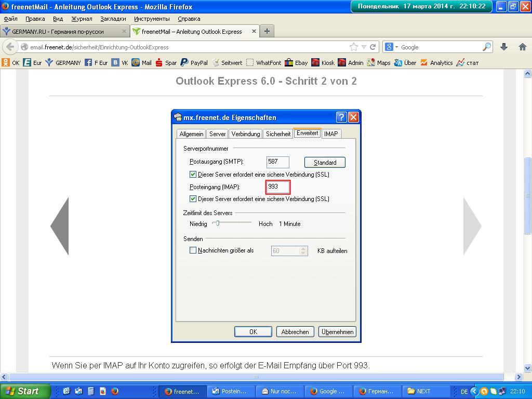Toggle SSL checkbox under Postausgang (SMTP)
This screenshot has height=399, width=532.
pyautogui.click(x=193, y=175)
